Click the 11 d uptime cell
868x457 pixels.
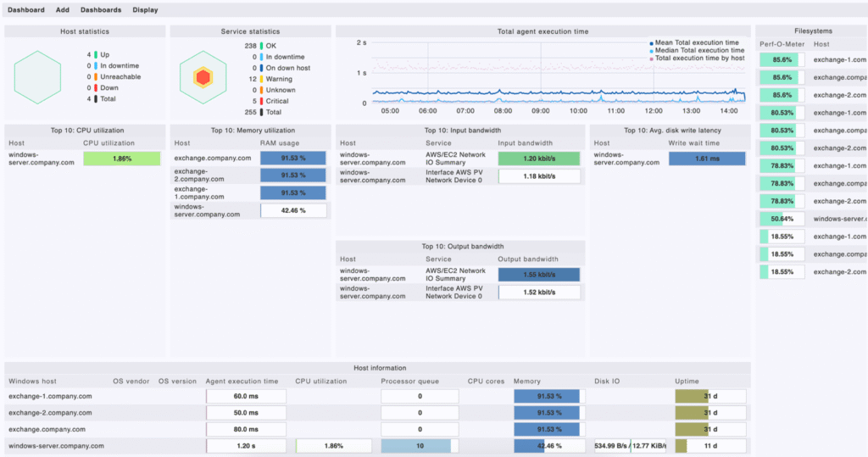click(x=710, y=446)
